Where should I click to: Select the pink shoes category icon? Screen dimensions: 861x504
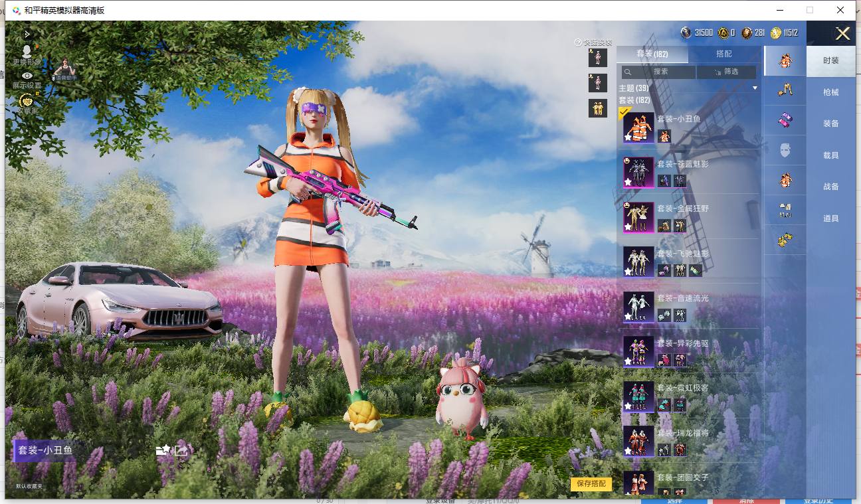(x=785, y=120)
